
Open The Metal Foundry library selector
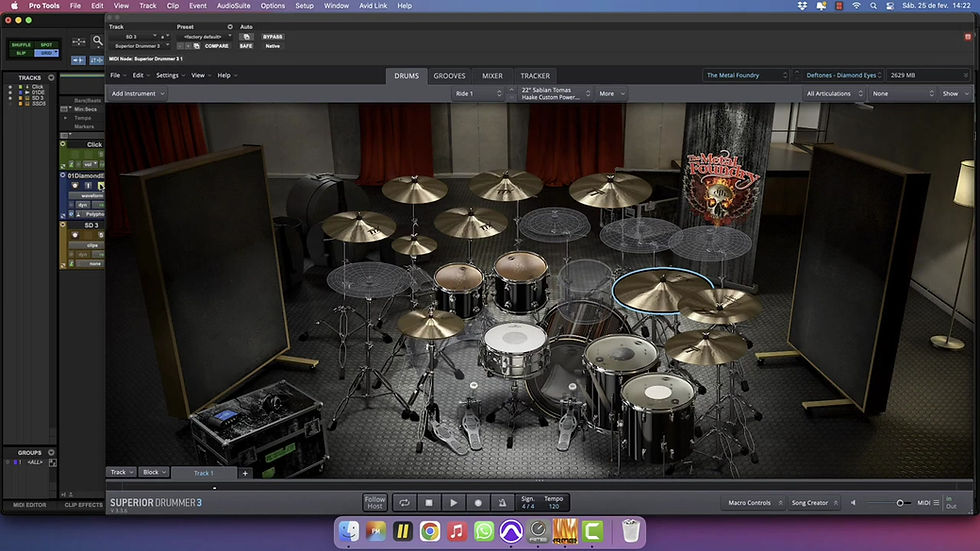[x=746, y=75]
